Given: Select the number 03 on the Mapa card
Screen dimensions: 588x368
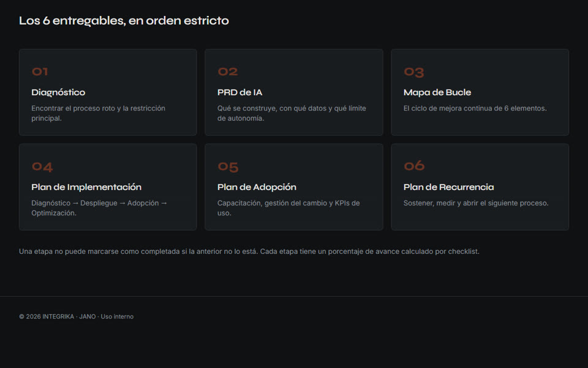Looking at the screenshot, I should tap(413, 72).
